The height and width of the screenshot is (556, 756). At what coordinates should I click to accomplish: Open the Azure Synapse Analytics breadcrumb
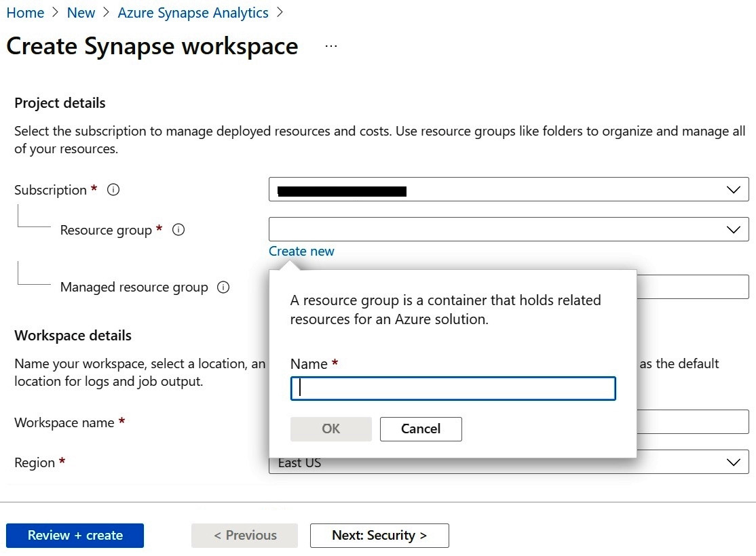[193, 12]
